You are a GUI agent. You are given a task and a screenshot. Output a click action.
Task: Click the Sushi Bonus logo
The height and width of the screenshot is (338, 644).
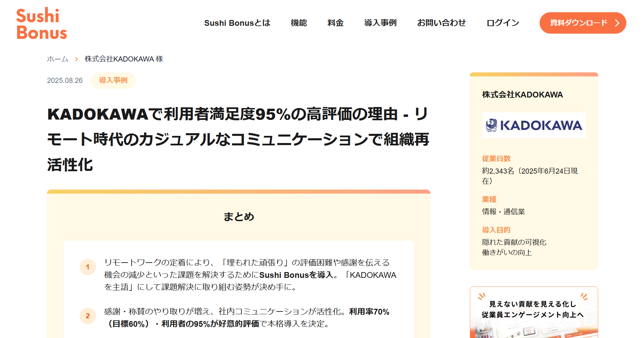pos(41,24)
